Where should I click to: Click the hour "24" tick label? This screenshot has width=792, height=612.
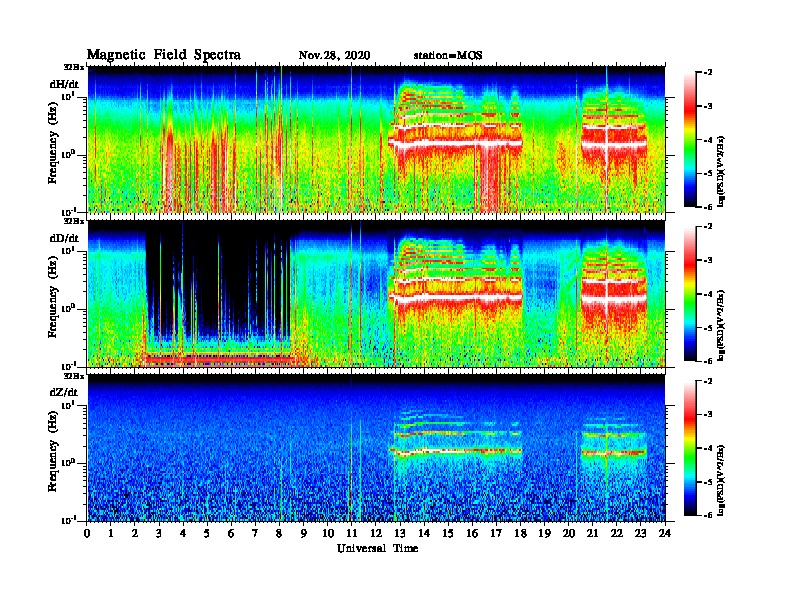click(x=665, y=533)
